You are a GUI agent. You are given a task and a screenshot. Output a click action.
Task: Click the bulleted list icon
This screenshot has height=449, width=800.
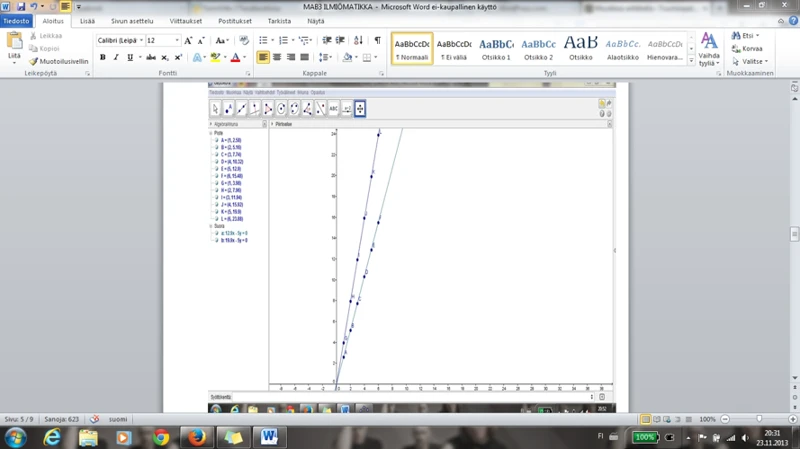coord(265,41)
